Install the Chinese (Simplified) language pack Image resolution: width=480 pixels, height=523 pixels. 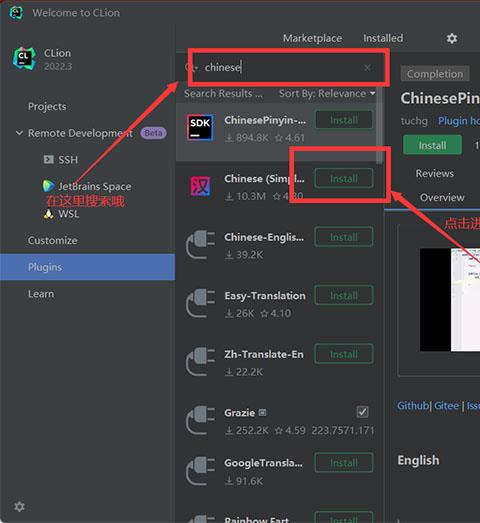[344, 178]
